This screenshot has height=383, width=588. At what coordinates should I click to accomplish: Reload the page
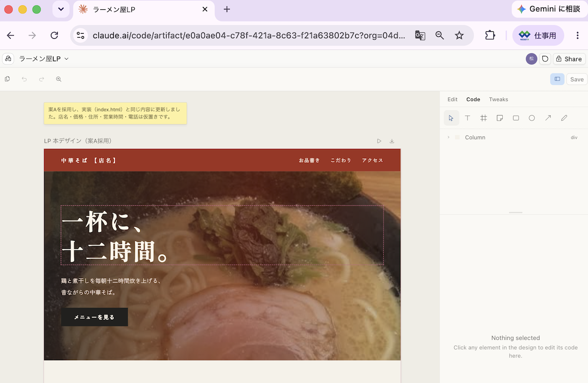pos(54,35)
